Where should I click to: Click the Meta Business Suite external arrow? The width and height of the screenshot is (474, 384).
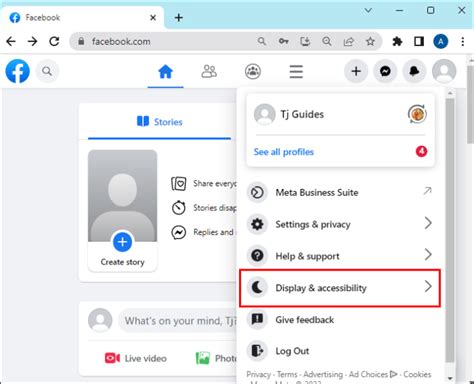[x=428, y=191]
